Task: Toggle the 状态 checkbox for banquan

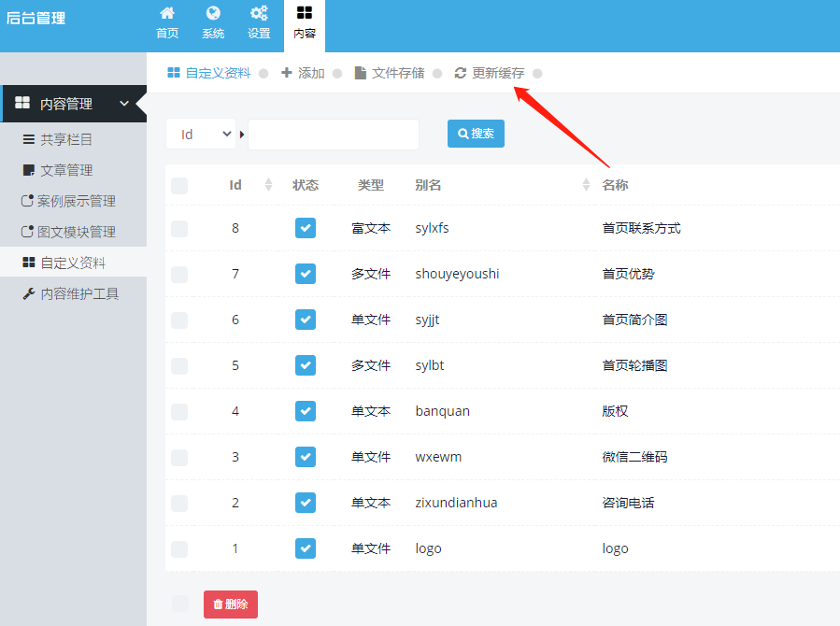Action: pyautogui.click(x=306, y=411)
